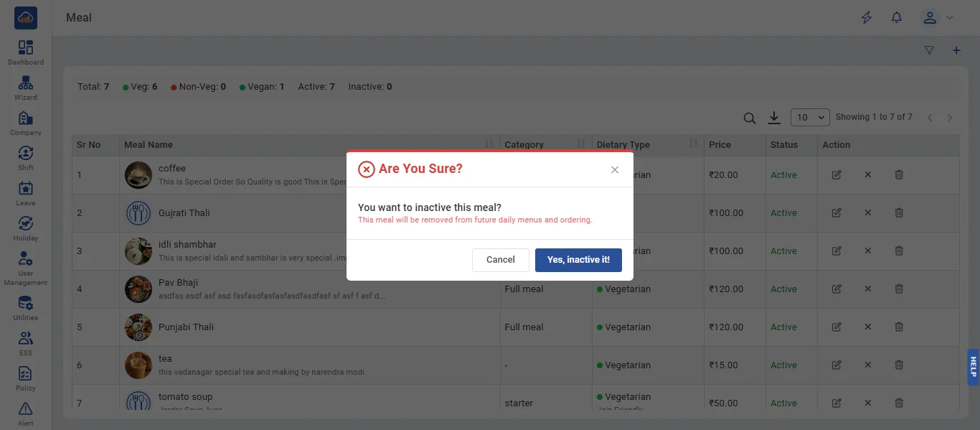This screenshot has width=980, height=430.
Task: Cancel the inactive meal dialog
Action: [500, 260]
